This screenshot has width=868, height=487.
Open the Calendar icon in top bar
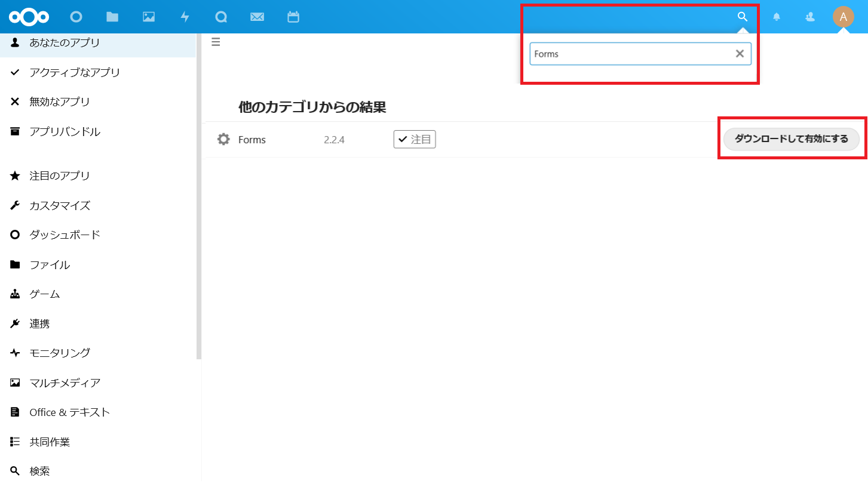coord(293,17)
